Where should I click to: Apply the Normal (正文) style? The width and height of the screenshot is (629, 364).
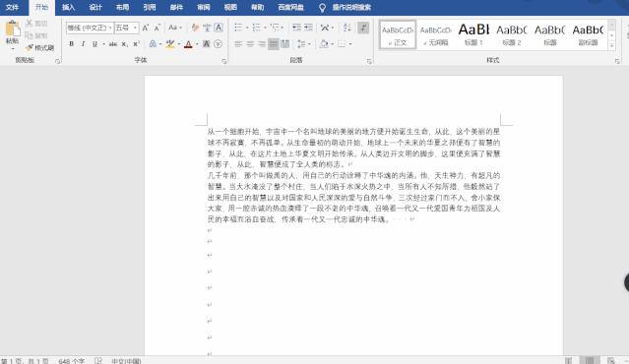pos(398,34)
